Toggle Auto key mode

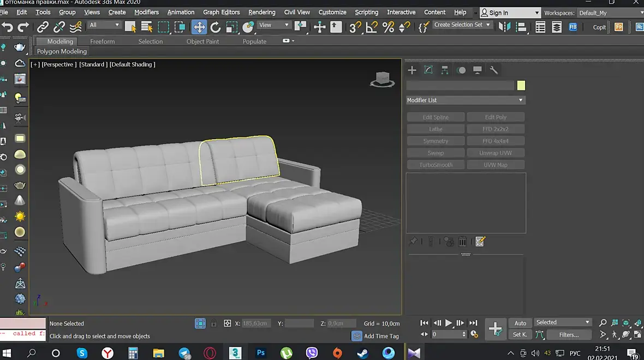[x=520, y=323]
